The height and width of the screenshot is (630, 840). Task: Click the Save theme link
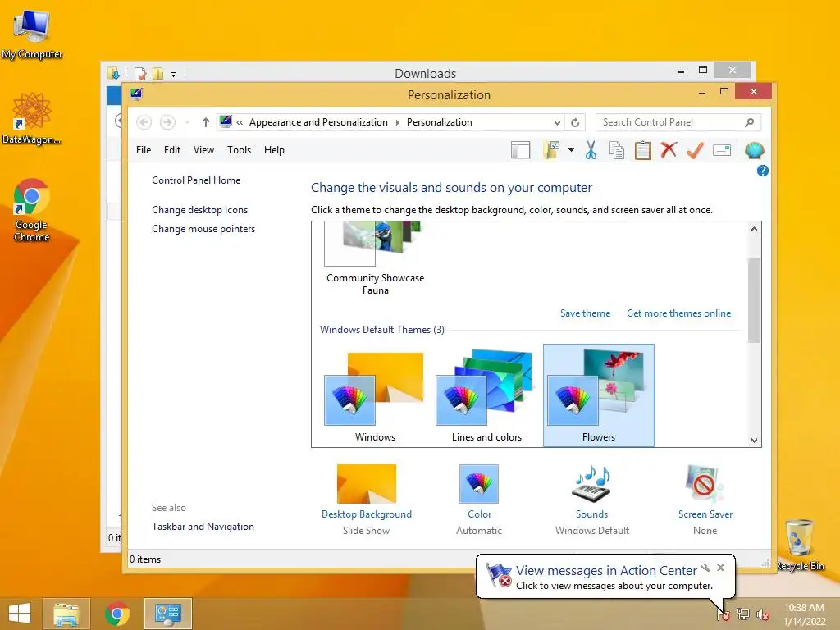585,313
